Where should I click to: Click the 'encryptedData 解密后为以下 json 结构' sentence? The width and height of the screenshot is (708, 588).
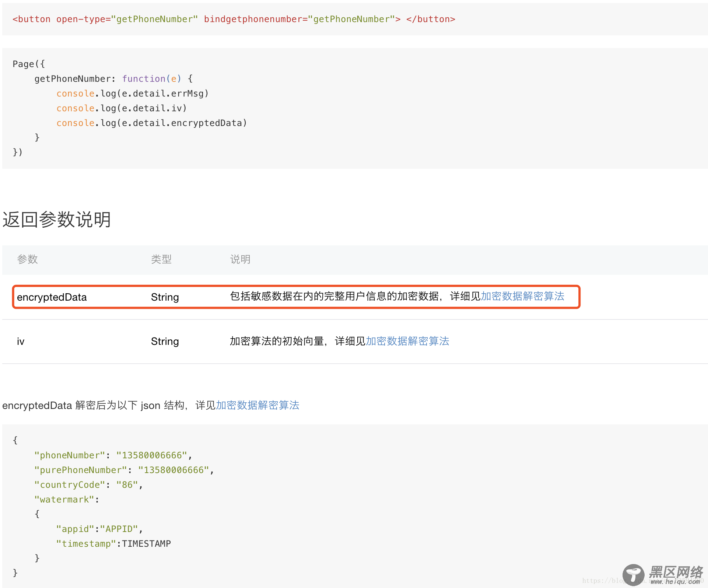click(94, 405)
